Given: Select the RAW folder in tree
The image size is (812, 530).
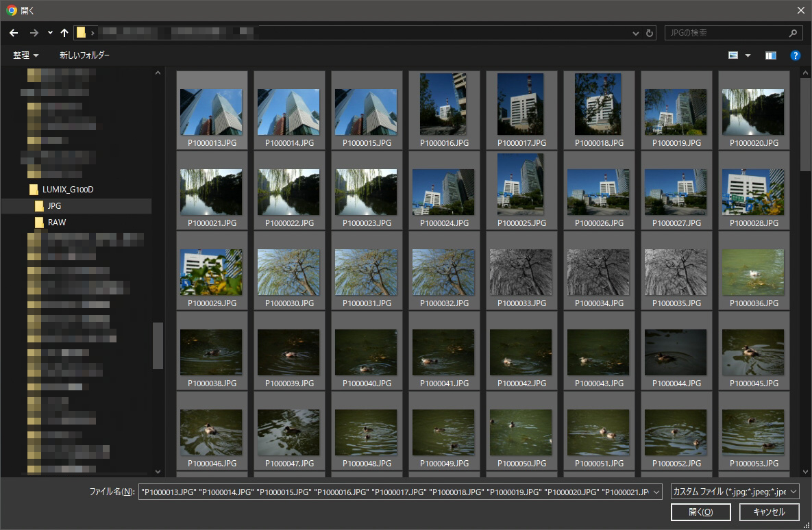Looking at the screenshot, I should point(57,223).
